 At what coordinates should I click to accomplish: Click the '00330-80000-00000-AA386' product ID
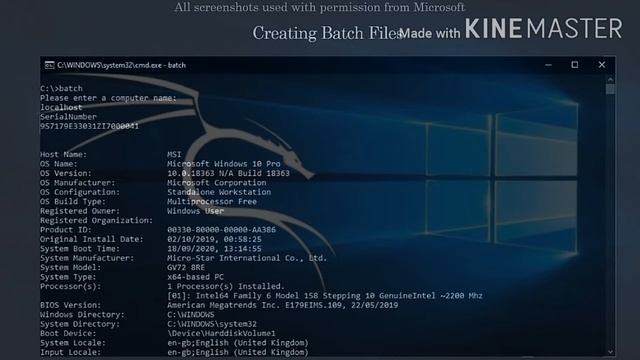coord(221,229)
